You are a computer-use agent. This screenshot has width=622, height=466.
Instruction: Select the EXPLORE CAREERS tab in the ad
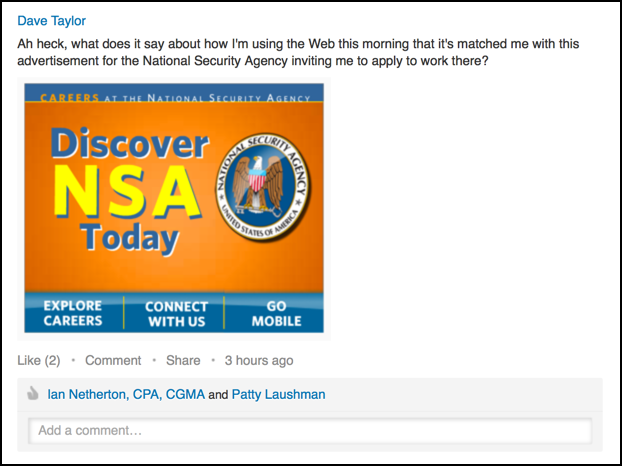(x=73, y=313)
